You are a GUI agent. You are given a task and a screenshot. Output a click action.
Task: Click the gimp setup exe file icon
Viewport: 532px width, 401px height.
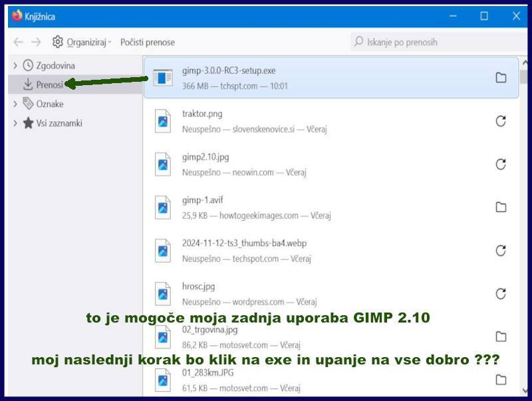[162, 78]
